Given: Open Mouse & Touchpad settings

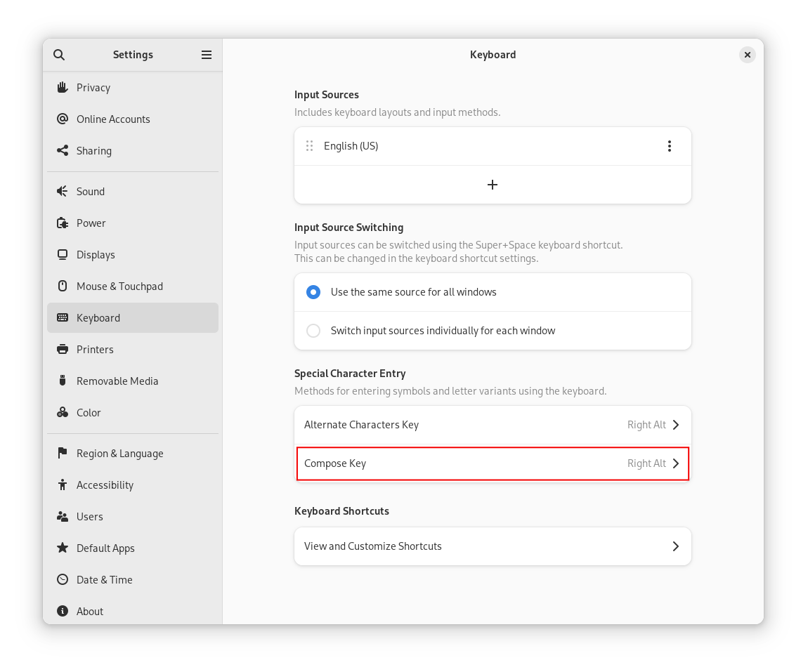Looking at the screenshot, I should 119,286.
